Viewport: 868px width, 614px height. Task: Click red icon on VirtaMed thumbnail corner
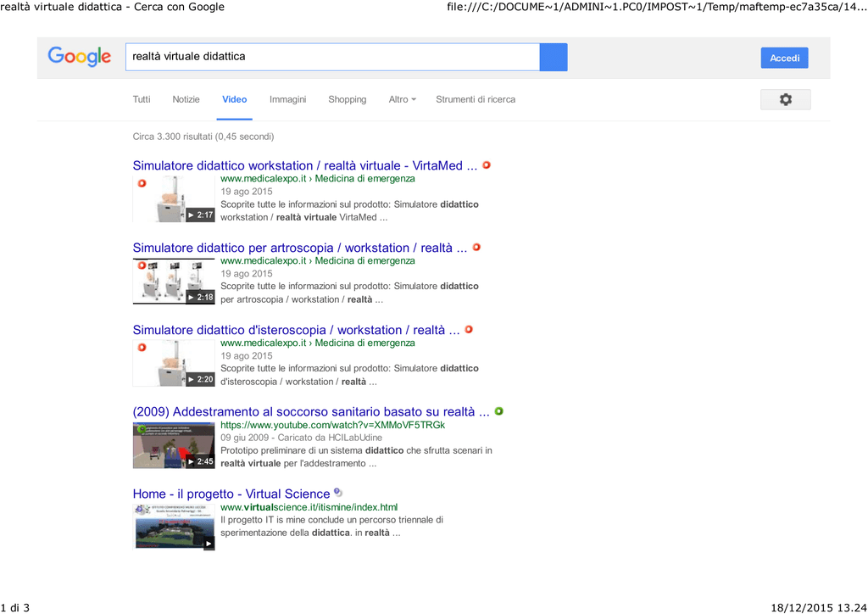pos(142,183)
